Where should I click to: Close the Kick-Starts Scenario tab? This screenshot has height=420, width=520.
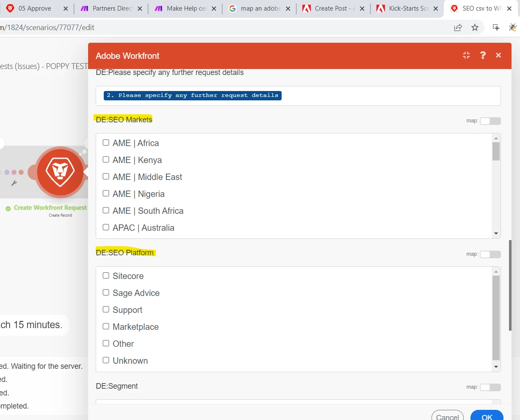tap(436, 8)
